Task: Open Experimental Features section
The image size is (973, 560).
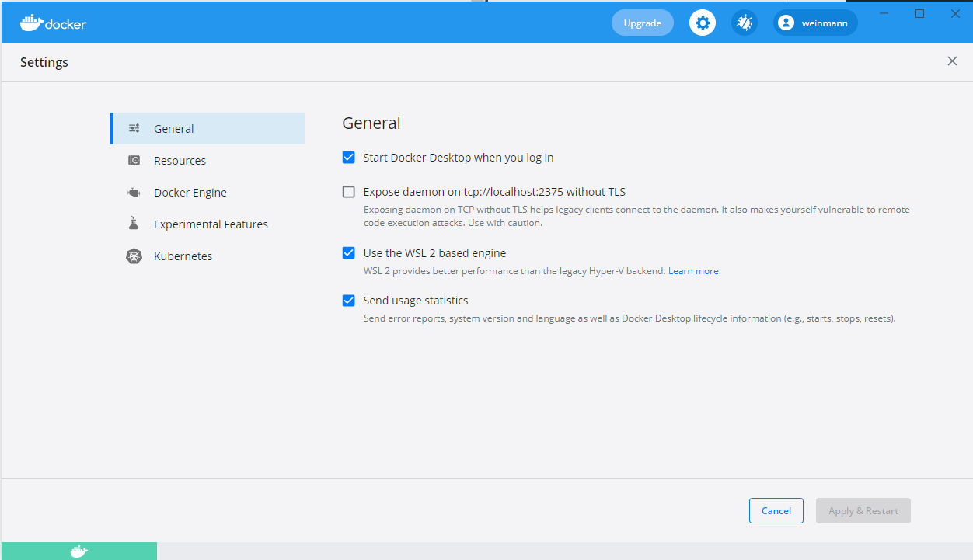Action: (x=208, y=224)
